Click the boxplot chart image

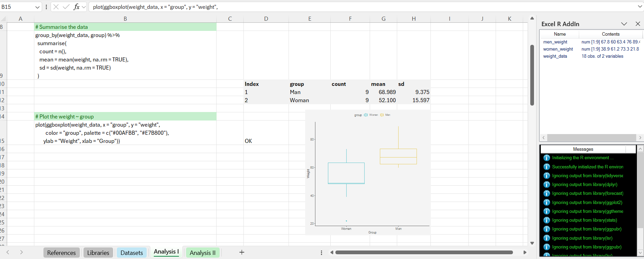click(368, 172)
